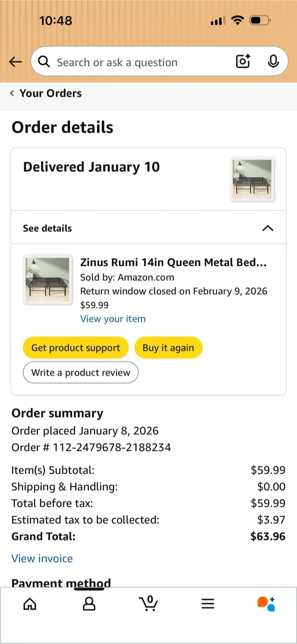This screenshot has width=297, height=644.
Task: Launch the Rufus AI assistant icon
Action: coord(266,604)
